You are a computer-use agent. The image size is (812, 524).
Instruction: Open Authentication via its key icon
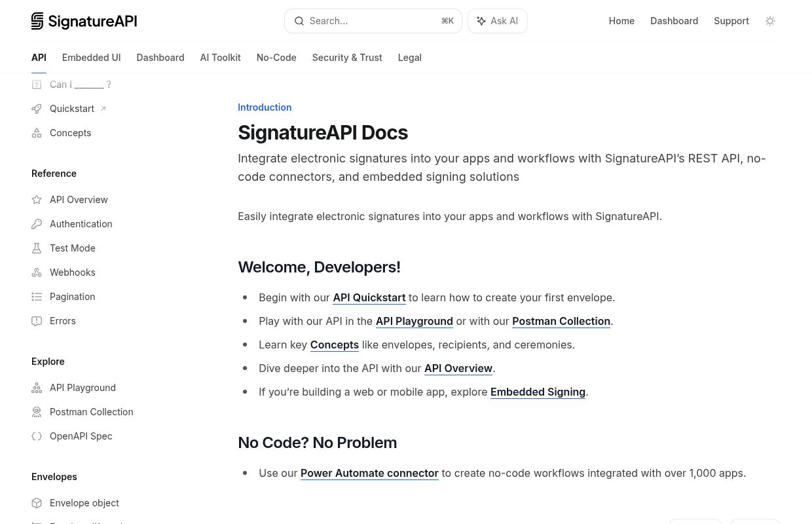point(37,224)
